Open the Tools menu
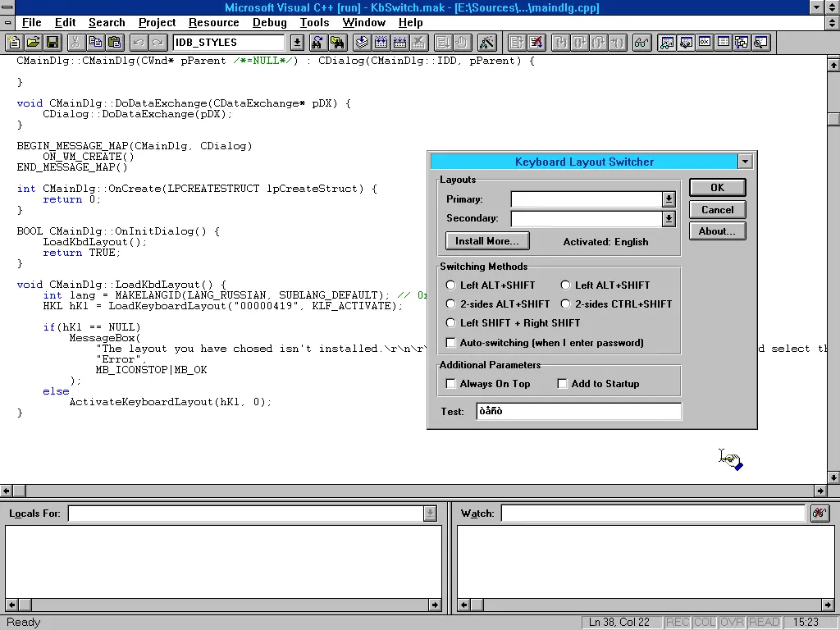Screen dimensions: 840x630 [x=314, y=22]
